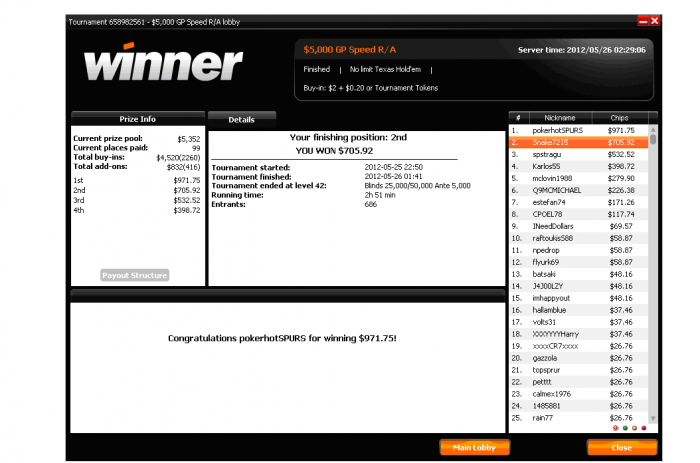The image size is (700, 463).
Task: Click the player list scrollbar thumb
Action: 653,139
